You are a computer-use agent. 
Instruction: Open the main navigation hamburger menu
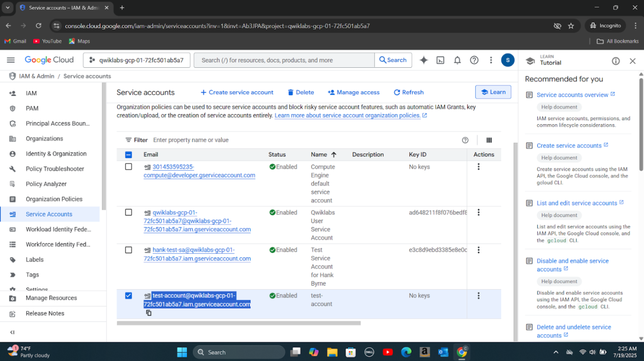[11, 60]
